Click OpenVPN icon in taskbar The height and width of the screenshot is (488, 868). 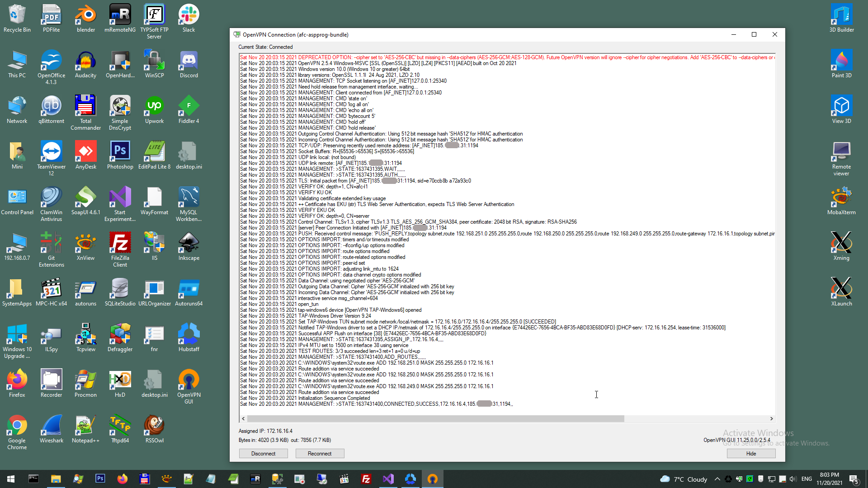tap(432, 479)
